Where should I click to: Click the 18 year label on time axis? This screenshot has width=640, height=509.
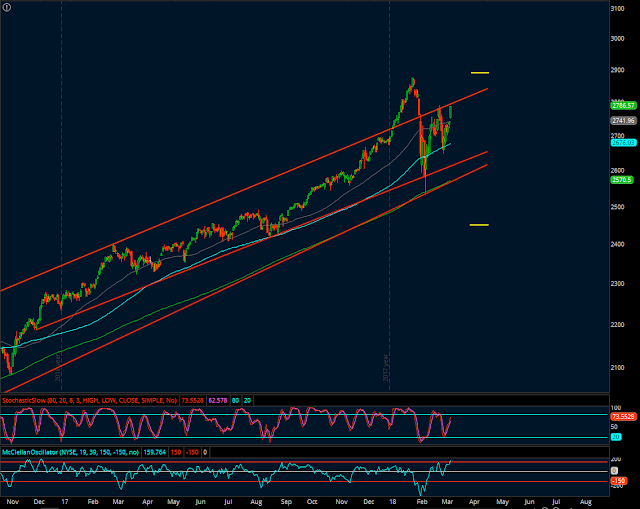[393, 502]
